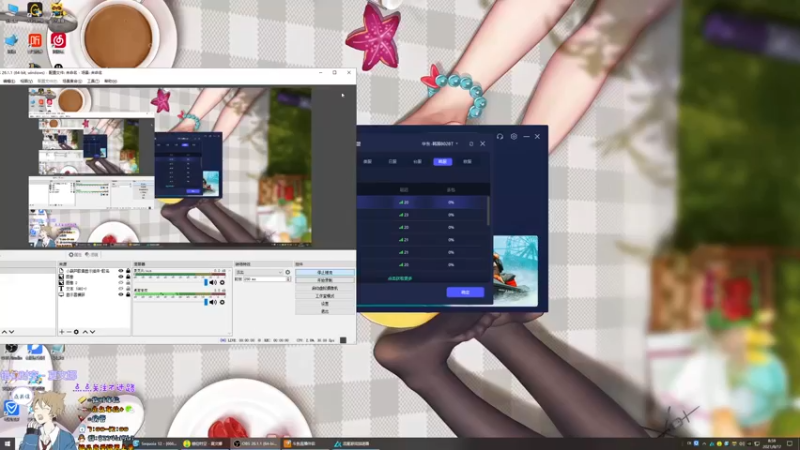This screenshot has height=450, width=800.
Task: Open source 属性 button above Sources panel
Action: [76, 255]
